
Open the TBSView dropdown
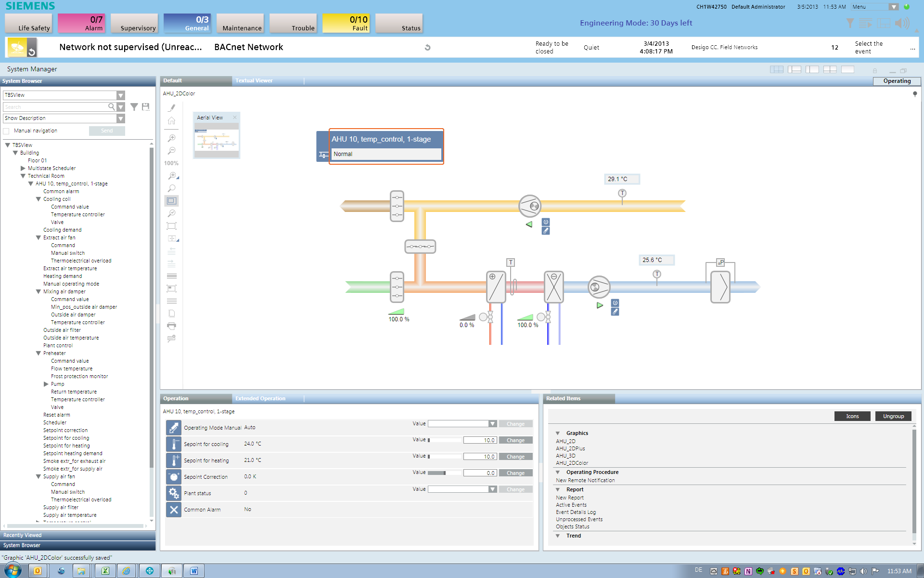click(x=121, y=95)
